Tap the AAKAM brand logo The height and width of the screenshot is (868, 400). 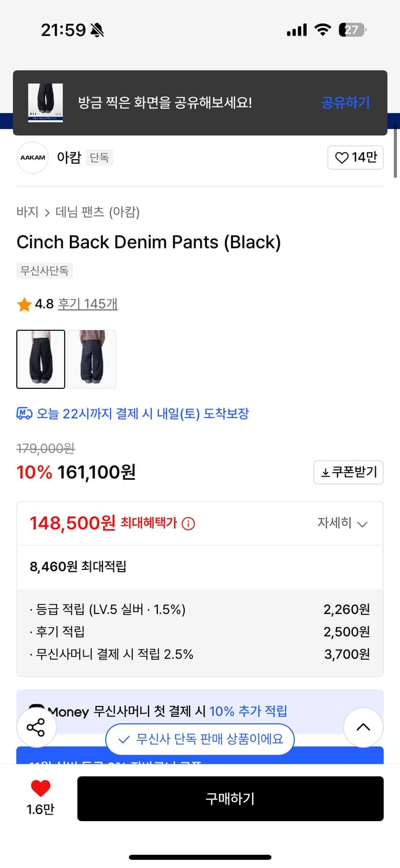click(x=32, y=157)
